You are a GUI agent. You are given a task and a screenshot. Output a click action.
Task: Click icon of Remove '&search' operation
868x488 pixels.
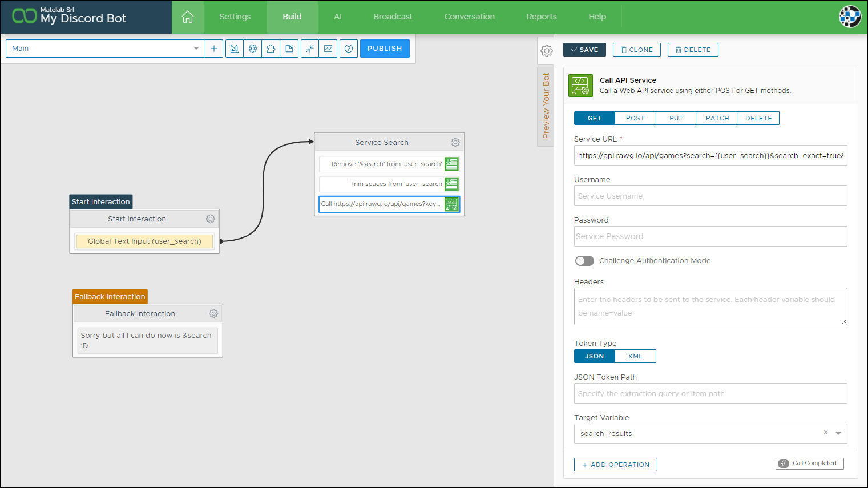pyautogui.click(x=451, y=164)
